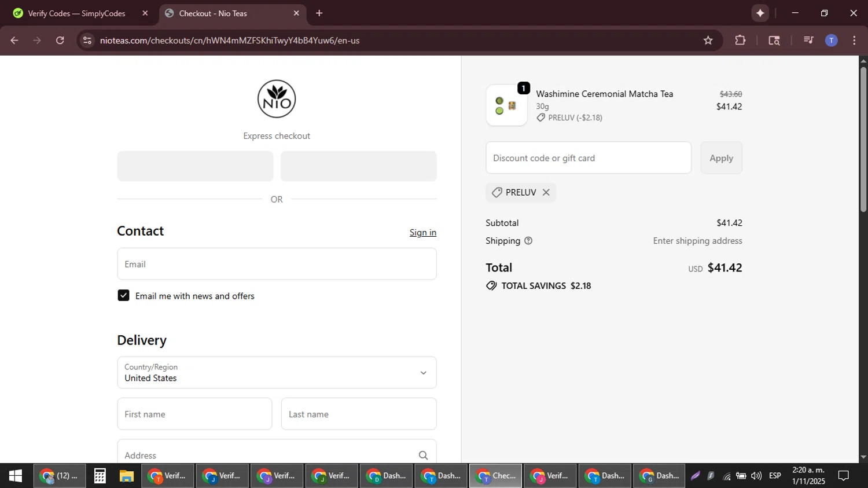Image resolution: width=868 pixels, height=488 pixels.
Task: Switch to the Verify Codes — SimplyCodes tab
Action: point(75,13)
